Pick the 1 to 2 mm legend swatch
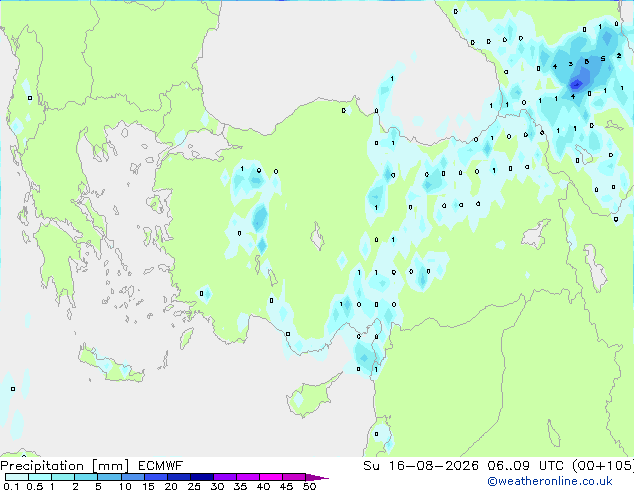This screenshot has width=634, height=490. tap(63, 477)
